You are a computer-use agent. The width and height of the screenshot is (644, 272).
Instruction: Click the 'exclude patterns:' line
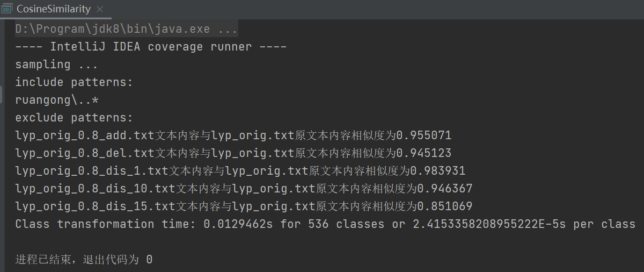point(74,118)
